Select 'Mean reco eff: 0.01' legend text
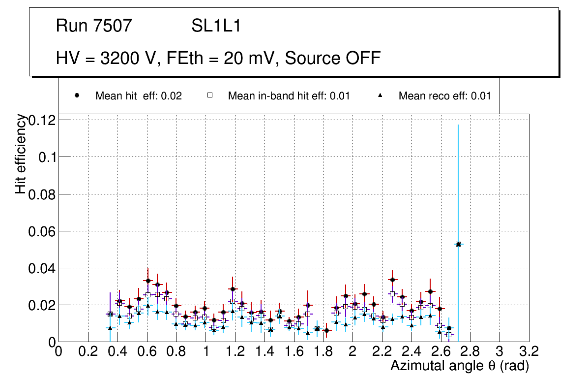Image resolution: width=588 pixels, height=380 pixels. pos(444,96)
